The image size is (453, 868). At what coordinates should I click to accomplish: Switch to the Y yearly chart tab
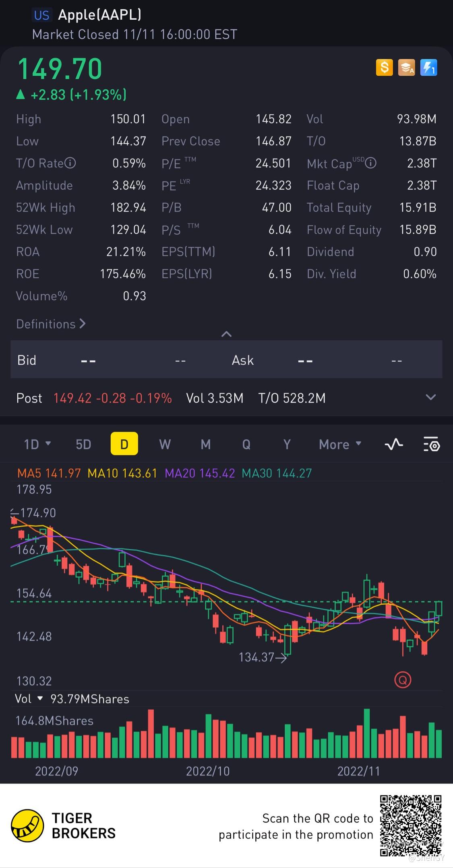coord(287,444)
